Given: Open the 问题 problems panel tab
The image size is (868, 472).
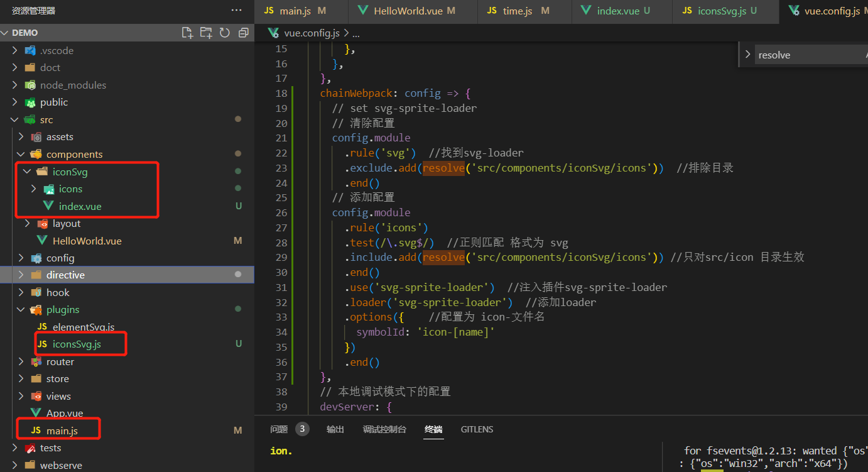Looking at the screenshot, I should [279, 429].
